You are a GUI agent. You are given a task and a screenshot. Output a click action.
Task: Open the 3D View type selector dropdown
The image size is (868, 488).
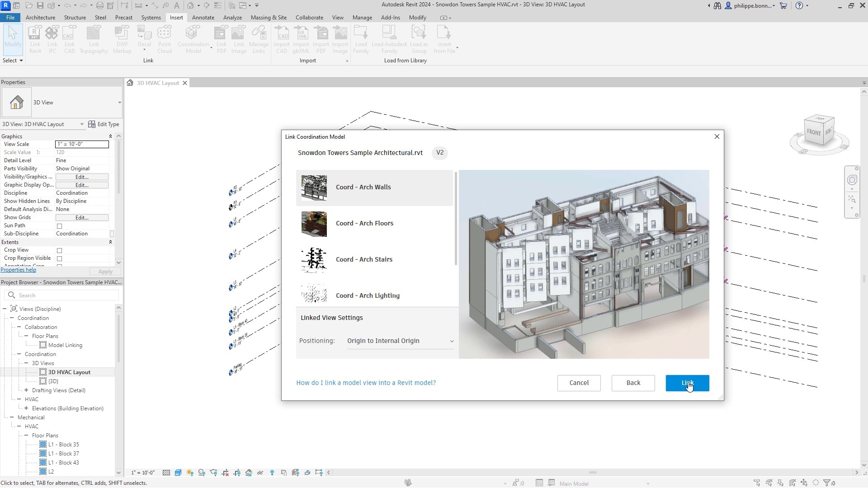pyautogui.click(x=119, y=103)
